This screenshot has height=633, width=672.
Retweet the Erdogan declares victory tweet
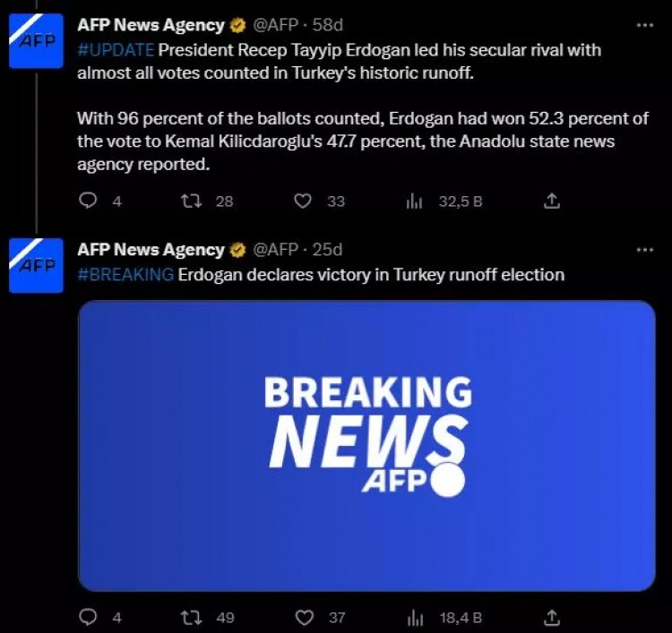click(x=192, y=617)
